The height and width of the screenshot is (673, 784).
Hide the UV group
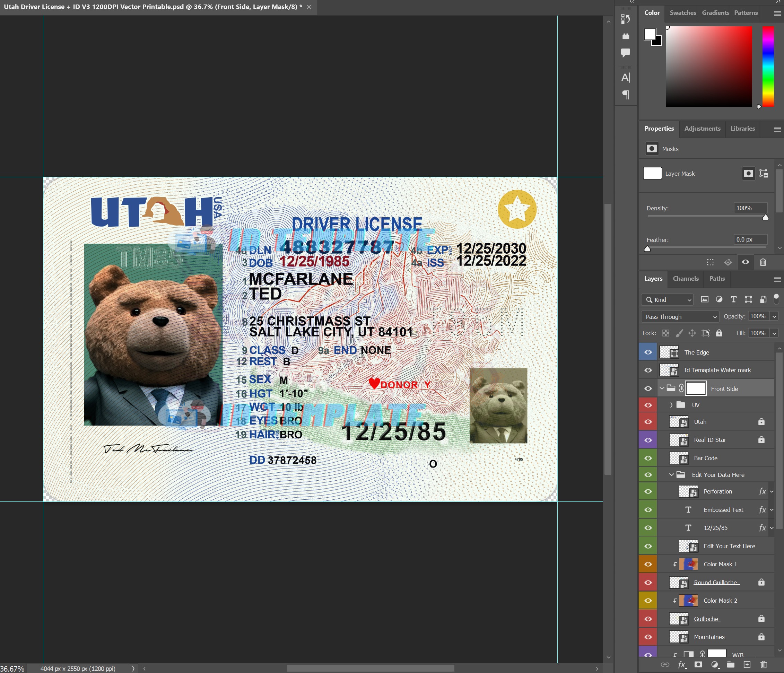pyautogui.click(x=648, y=405)
